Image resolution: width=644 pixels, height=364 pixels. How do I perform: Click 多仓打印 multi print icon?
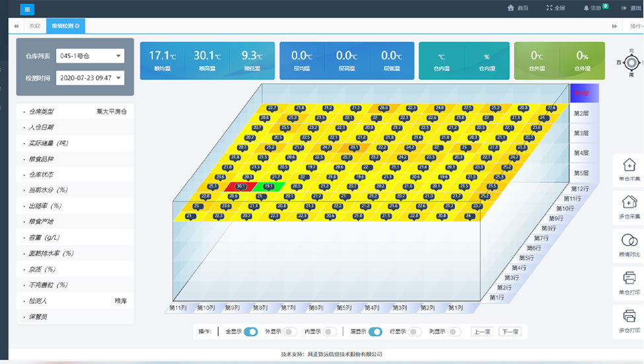(629, 316)
